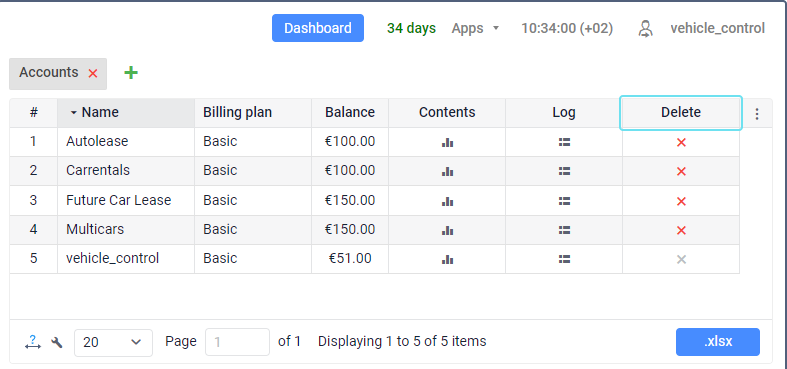Delete the Future Car Lease account
This screenshot has height=369, width=787.
pyautogui.click(x=681, y=201)
